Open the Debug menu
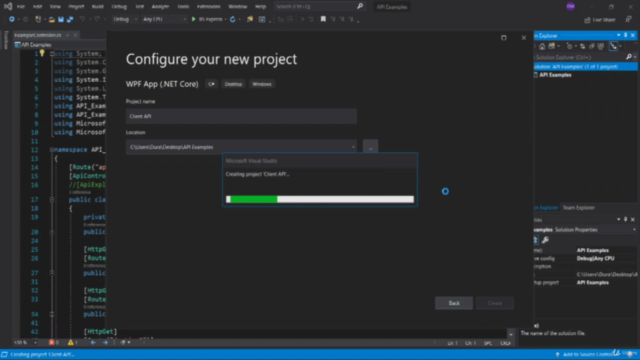640x360 pixels. pos(119,7)
